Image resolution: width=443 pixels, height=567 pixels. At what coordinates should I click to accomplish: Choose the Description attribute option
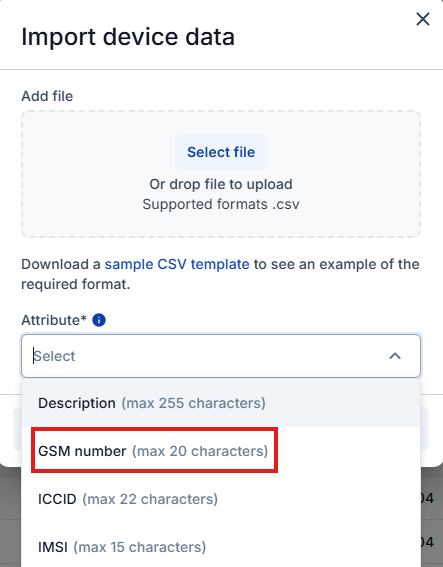[x=221, y=403]
